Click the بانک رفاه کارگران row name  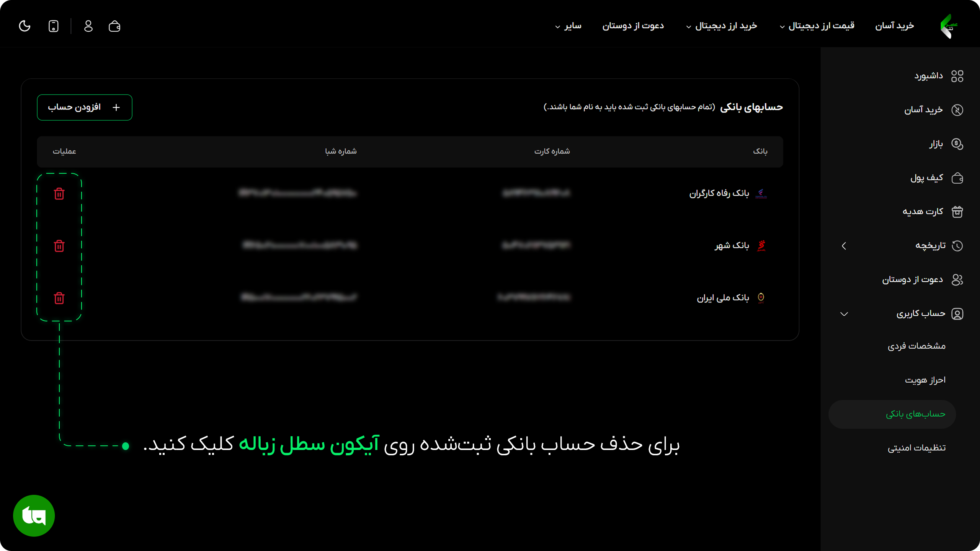(x=719, y=193)
